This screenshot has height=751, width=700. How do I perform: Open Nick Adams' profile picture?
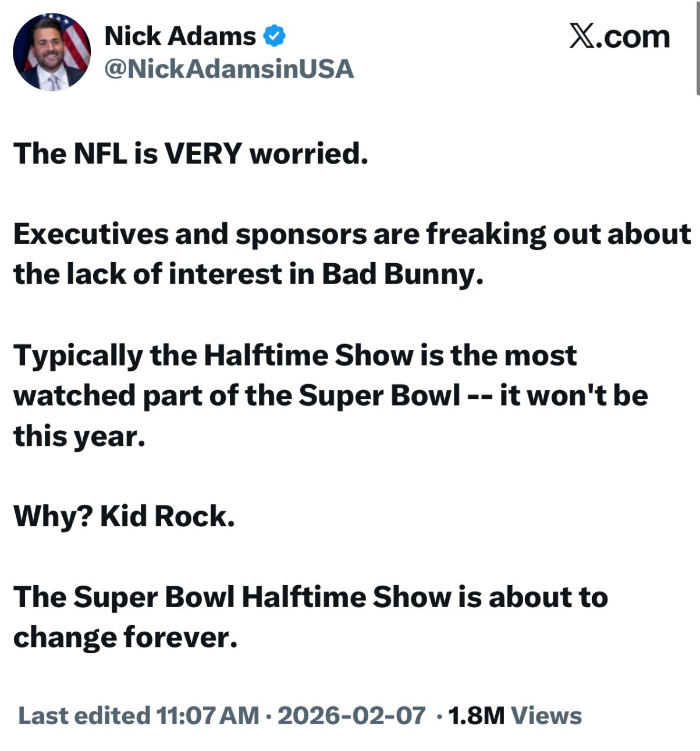pyautogui.click(x=52, y=51)
